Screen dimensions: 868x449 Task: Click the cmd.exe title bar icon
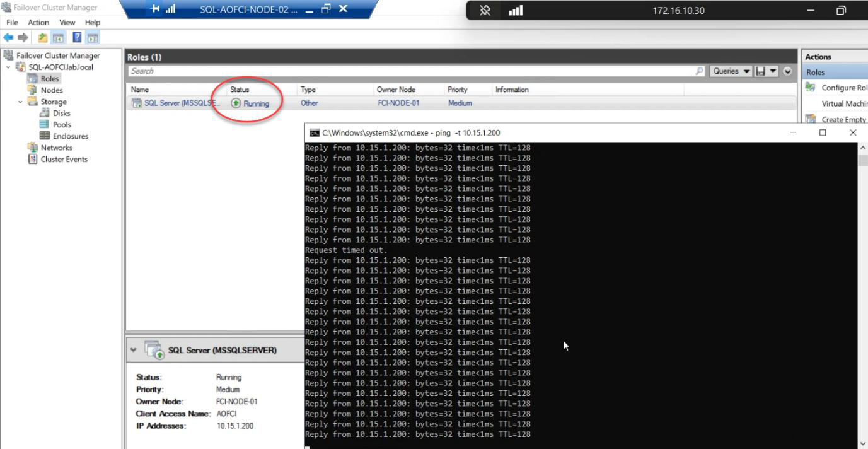pos(315,132)
